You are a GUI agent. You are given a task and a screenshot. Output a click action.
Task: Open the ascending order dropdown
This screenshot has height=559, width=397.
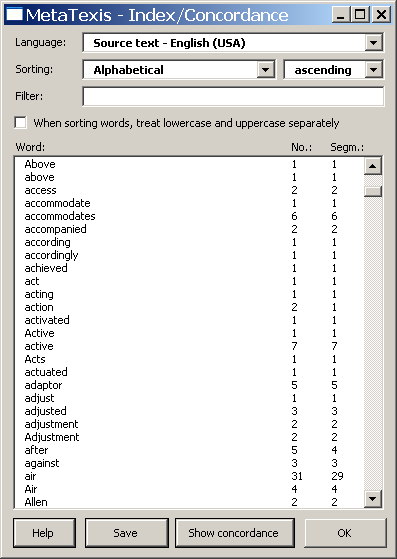[x=373, y=70]
